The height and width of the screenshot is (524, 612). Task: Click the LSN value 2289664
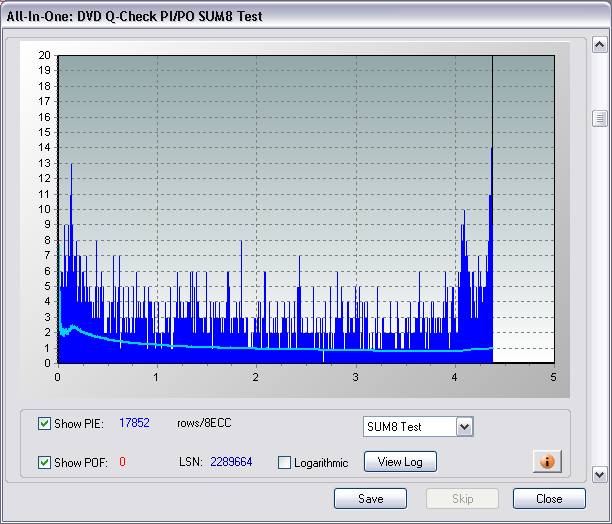pos(231,462)
